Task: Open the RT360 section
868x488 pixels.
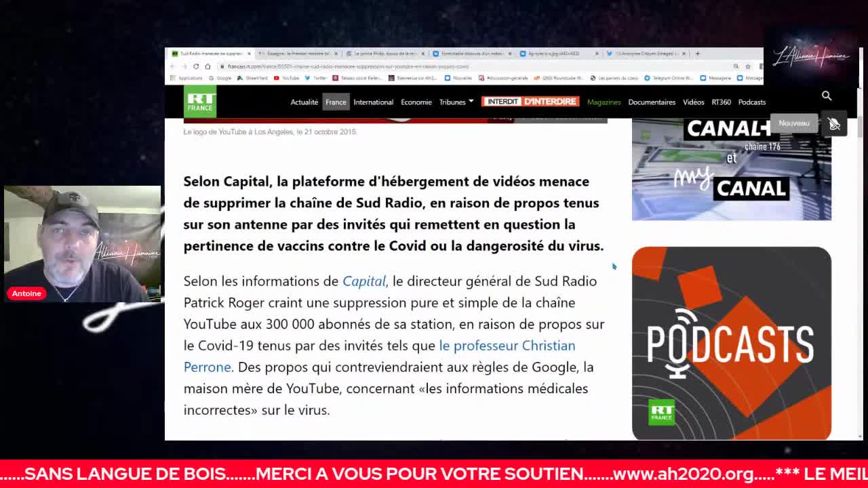Action: click(721, 102)
